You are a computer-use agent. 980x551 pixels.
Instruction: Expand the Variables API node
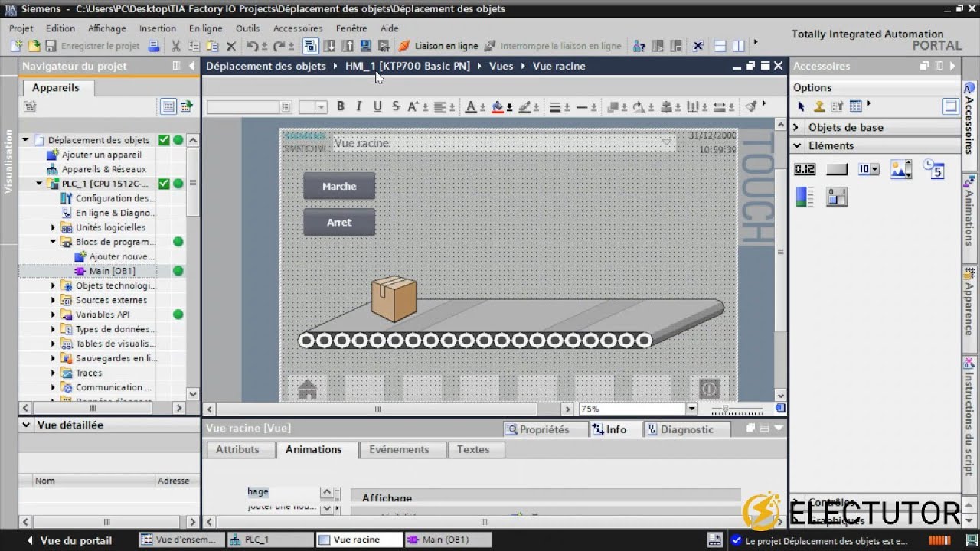click(x=54, y=315)
